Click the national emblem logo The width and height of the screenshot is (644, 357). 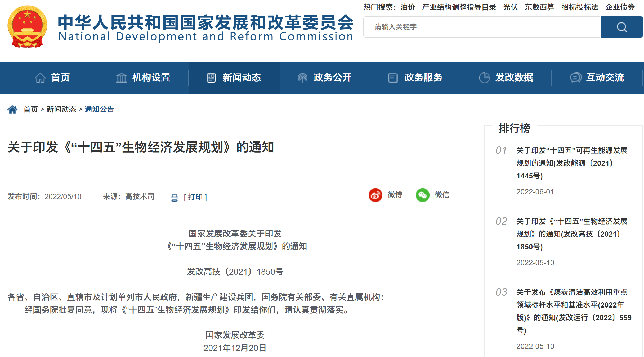28,27
